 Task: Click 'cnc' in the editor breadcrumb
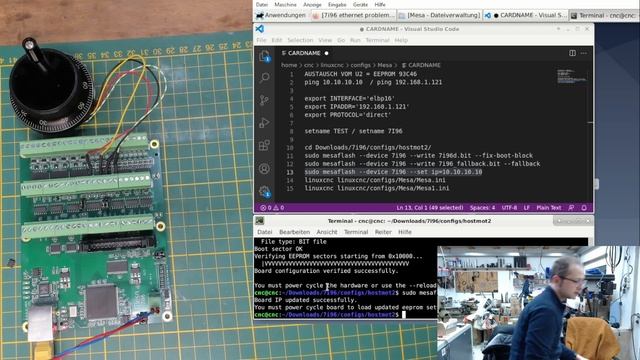pos(309,65)
